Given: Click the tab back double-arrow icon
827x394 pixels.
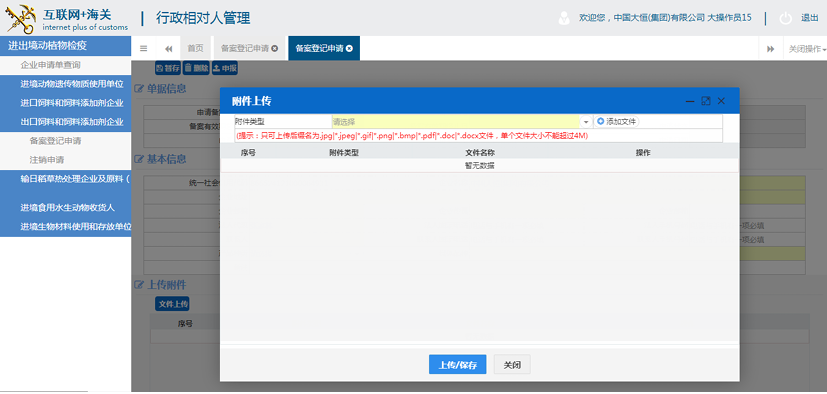Looking at the screenshot, I should [x=169, y=49].
